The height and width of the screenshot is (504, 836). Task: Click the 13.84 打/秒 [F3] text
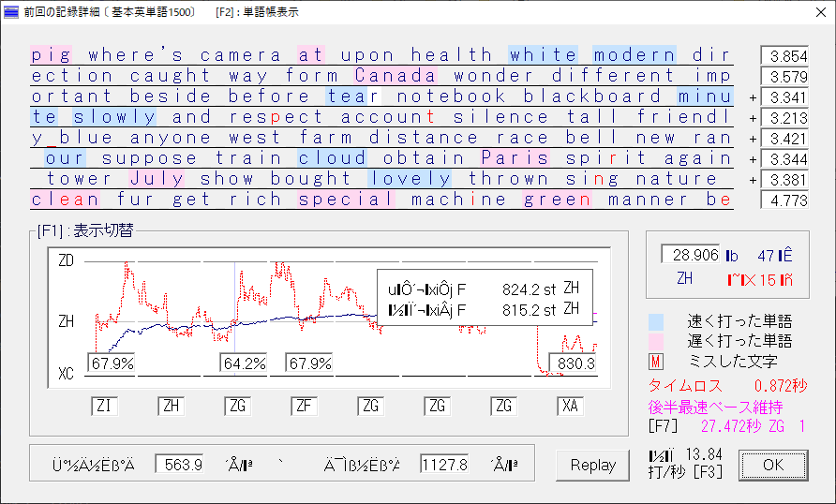point(686,463)
